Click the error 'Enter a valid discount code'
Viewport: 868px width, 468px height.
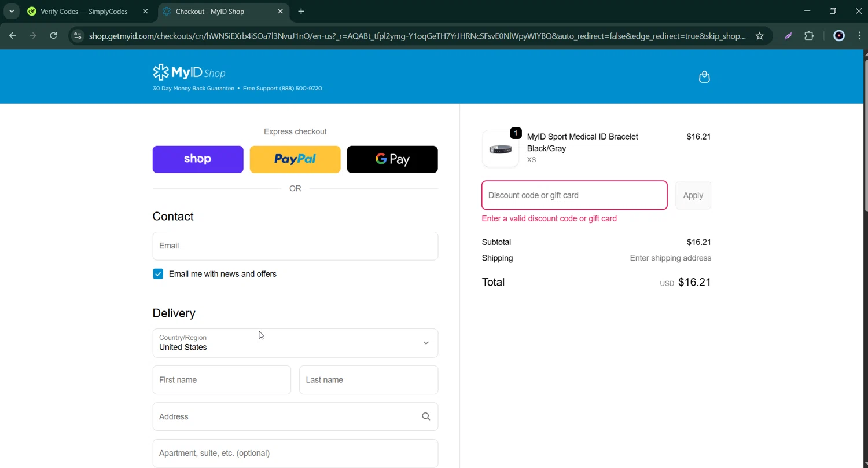pyautogui.click(x=549, y=218)
